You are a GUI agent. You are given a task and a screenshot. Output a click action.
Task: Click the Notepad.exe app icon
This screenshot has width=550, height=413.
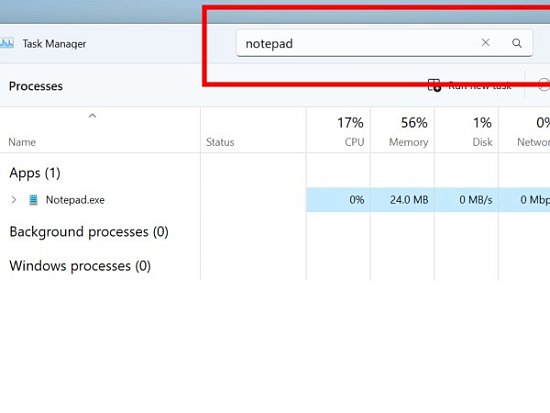tap(33, 200)
